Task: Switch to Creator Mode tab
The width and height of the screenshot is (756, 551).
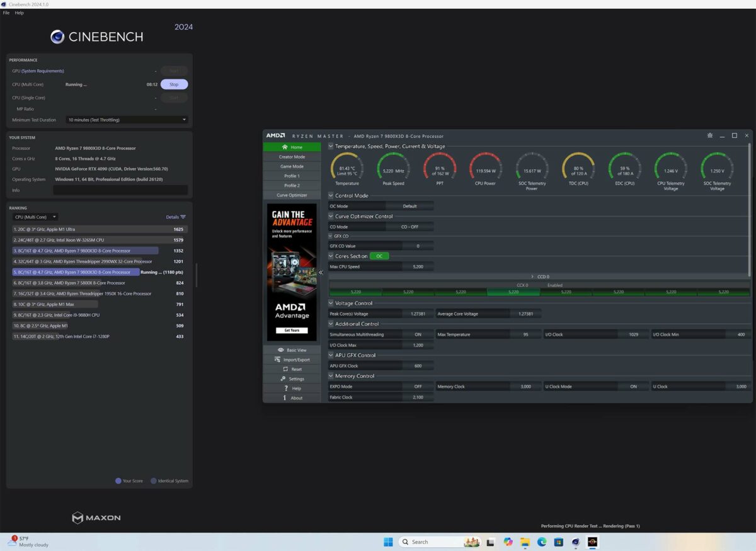Action: pyautogui.click(x=292, y=156)
